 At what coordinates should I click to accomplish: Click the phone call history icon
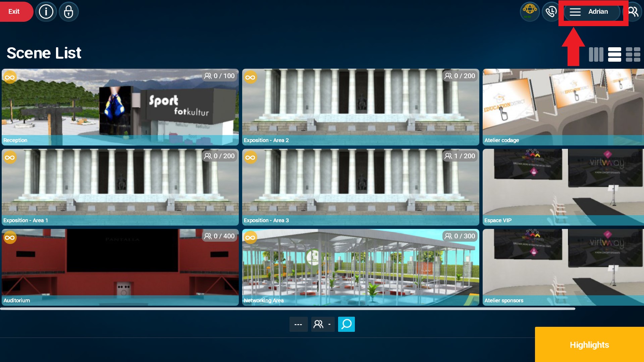551,12
